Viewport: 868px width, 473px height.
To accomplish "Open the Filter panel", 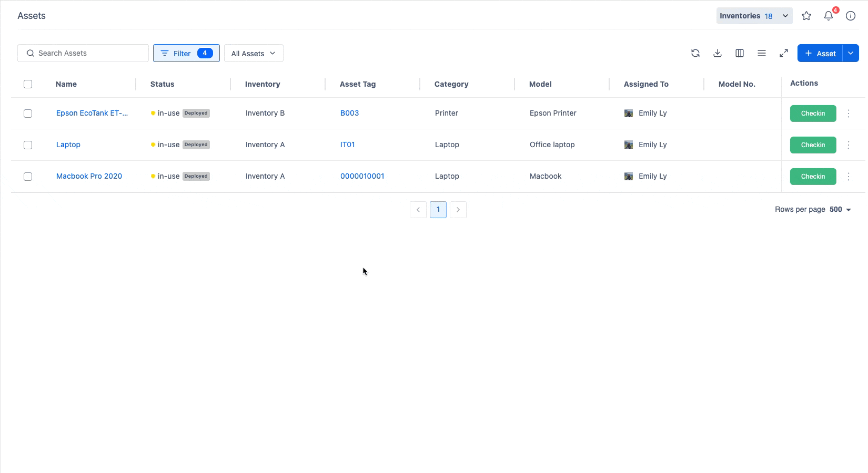I will (186, 53).
